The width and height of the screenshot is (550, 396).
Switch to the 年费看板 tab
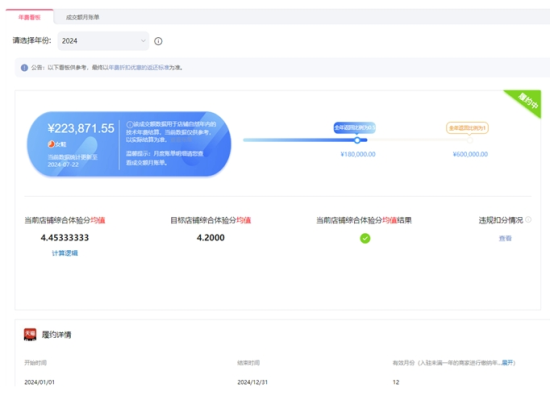tap(29, 17)
